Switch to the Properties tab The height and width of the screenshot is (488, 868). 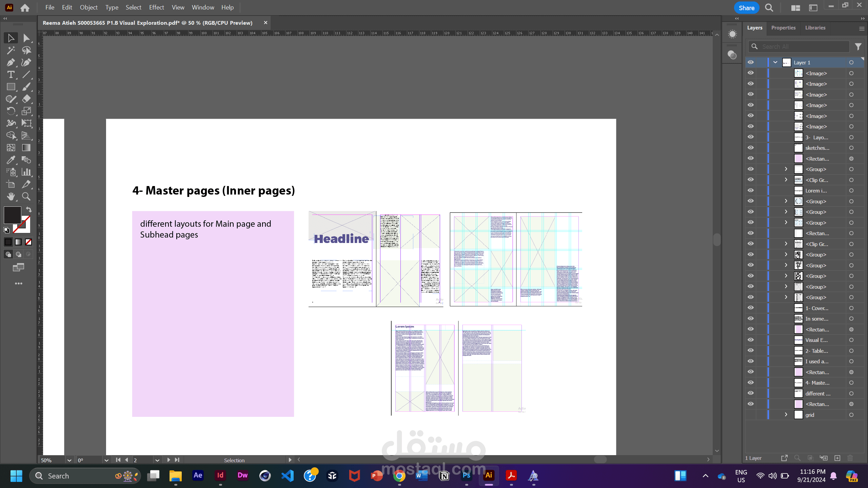pos(783,28)
